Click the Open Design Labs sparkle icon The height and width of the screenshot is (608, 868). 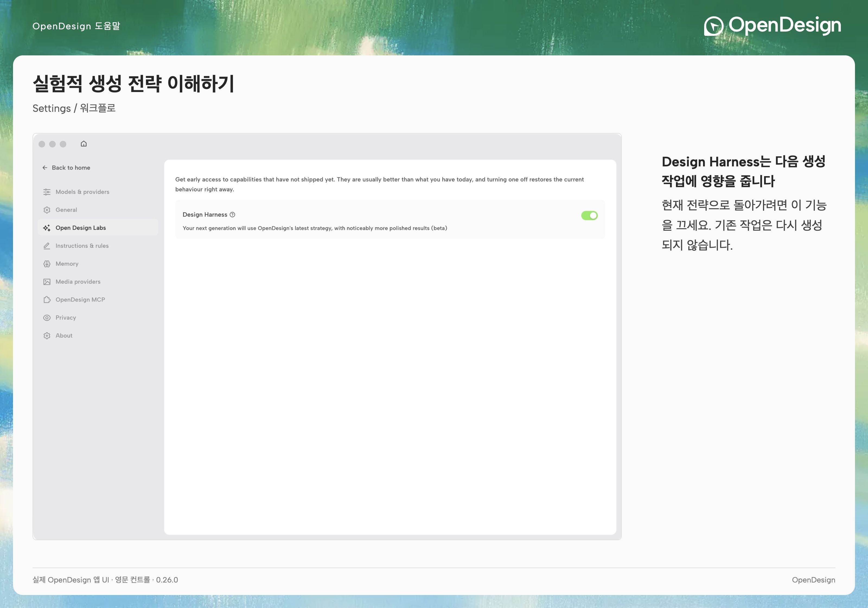(x=47, y=228)
